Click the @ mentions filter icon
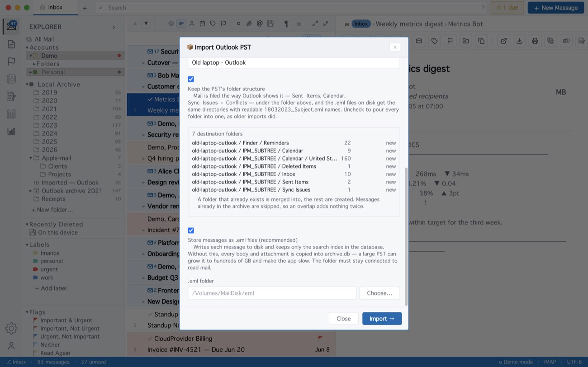588x367 pixels. (x=260, y=24)
